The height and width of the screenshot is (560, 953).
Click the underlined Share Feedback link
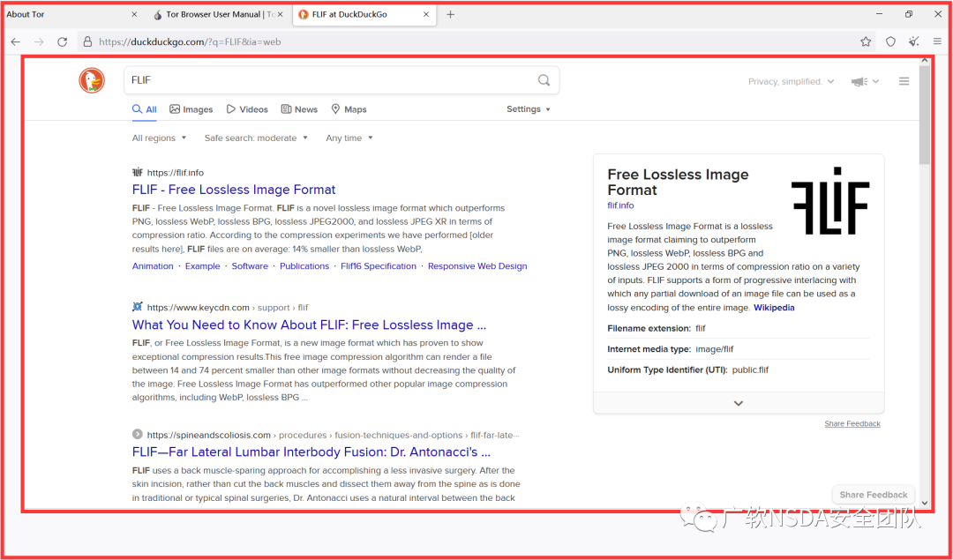click(852, 423)
